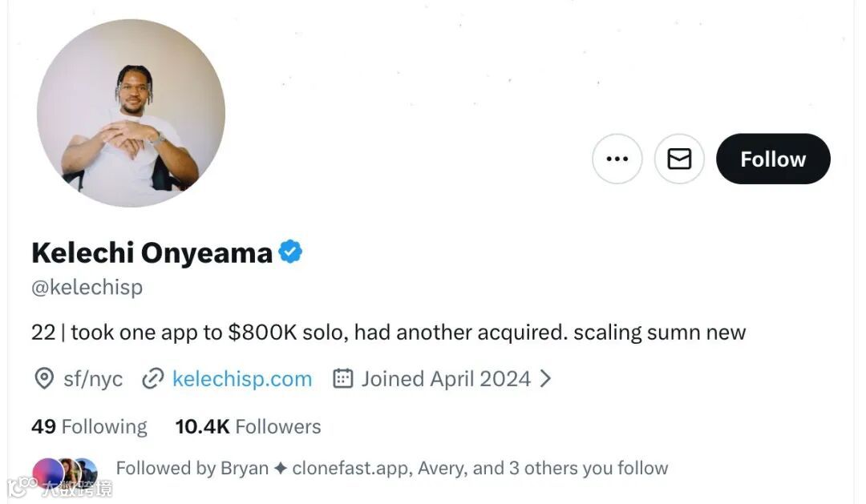866x504 pixels.
Task: Click the envelope message icon
Action: tap(679, 159)
